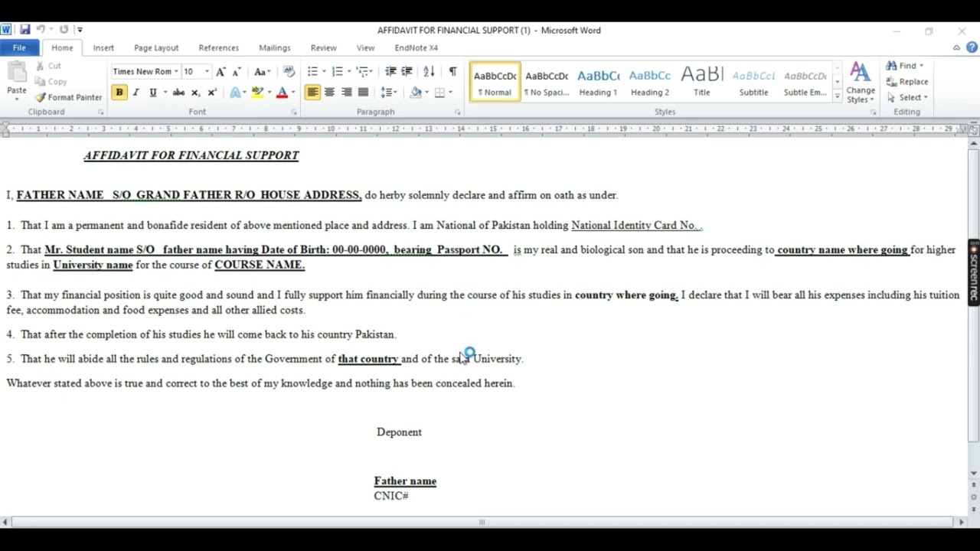Click the Shrink Font icon

pos(237,72)
